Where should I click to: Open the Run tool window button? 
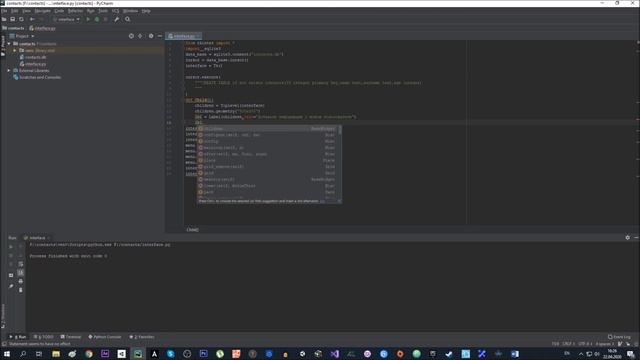pyautogui.click(x=18, y=337)
